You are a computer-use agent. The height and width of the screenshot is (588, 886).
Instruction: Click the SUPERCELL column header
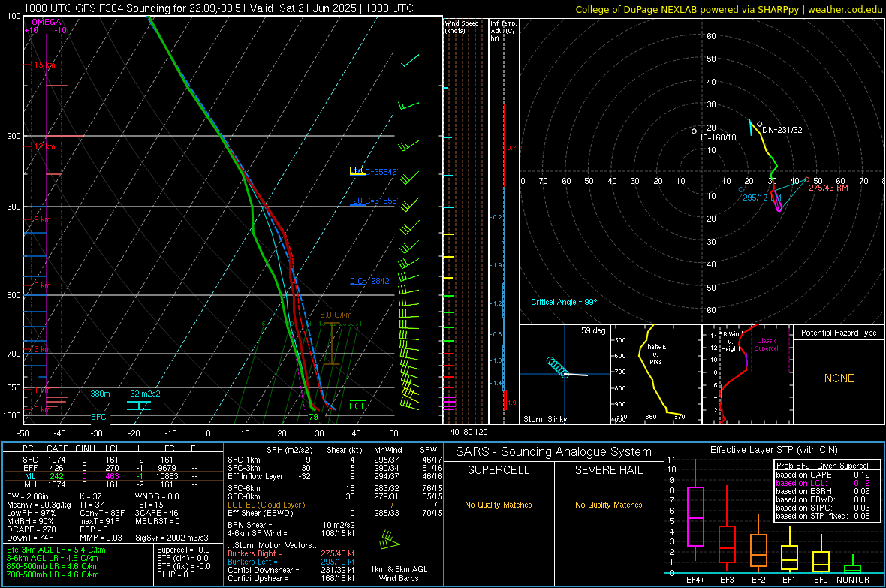pyautogui.click(x=499, y=470)
